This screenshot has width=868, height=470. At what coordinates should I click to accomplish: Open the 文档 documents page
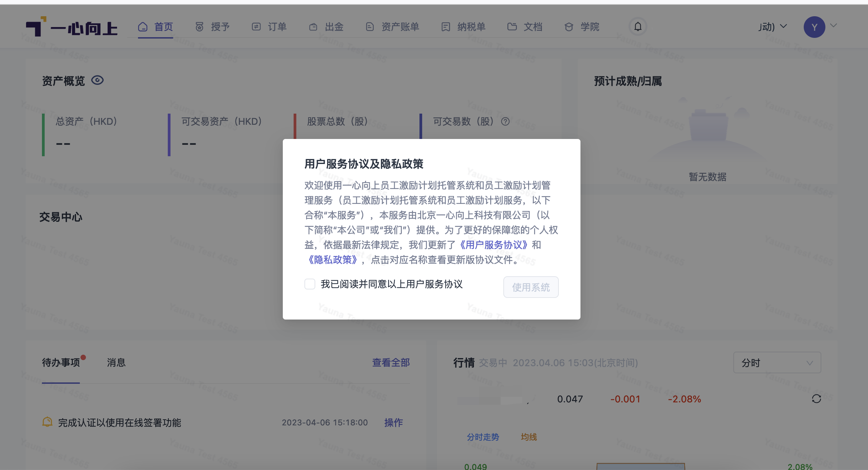coord(525,27)
